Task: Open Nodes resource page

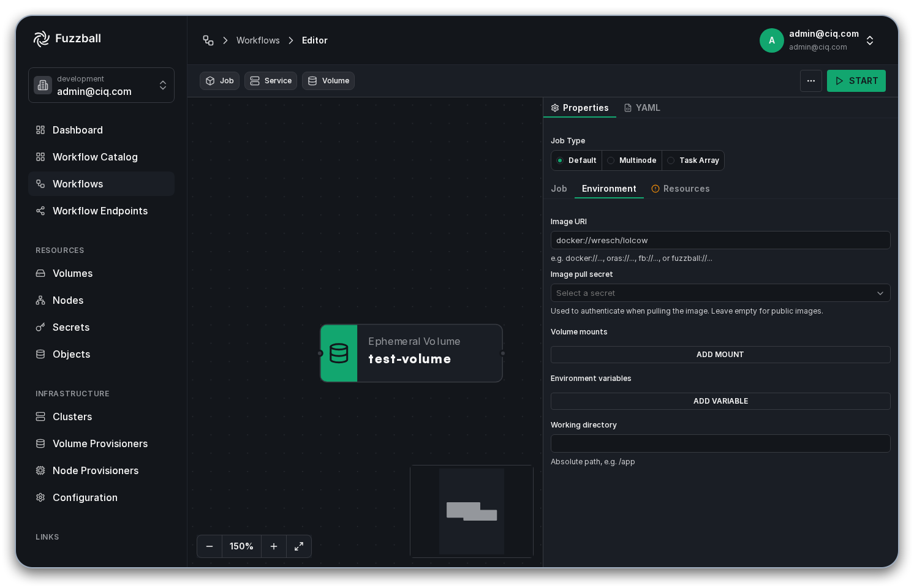Action: coord(101,300)
